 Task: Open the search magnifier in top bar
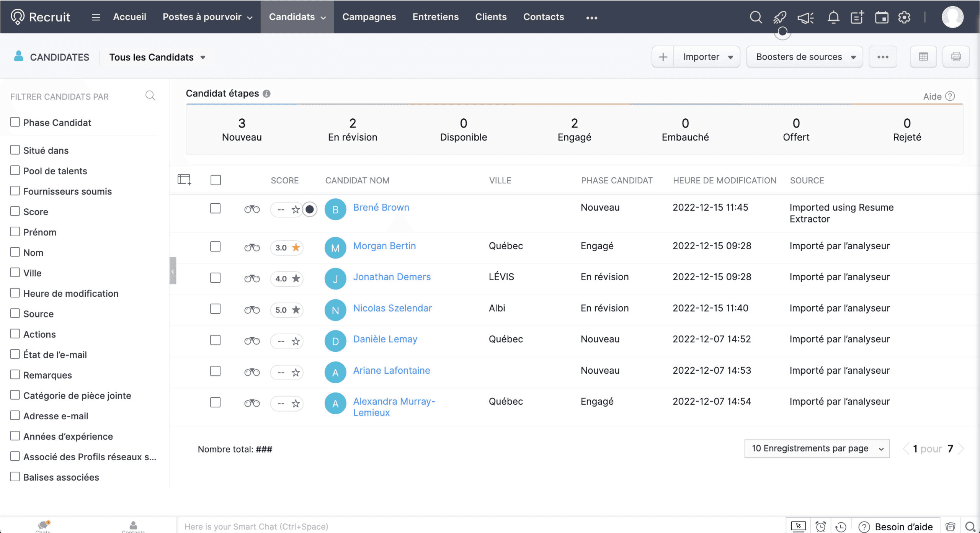[x=756, y=17]
